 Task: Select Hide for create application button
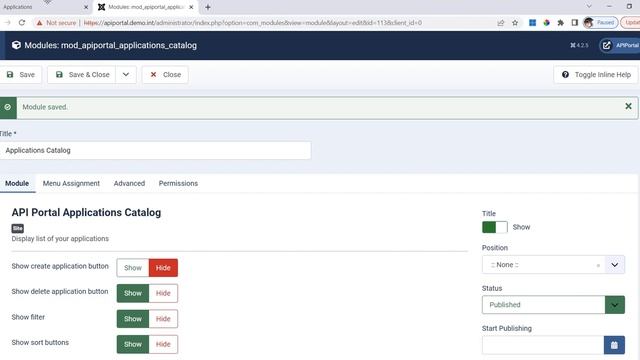click(163, 268)
